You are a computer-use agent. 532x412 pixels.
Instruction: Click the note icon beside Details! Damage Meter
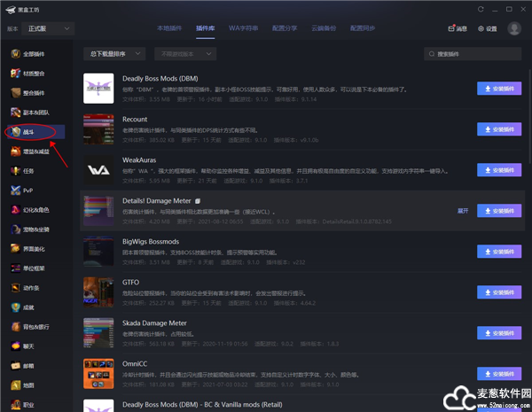pos(198,201)
